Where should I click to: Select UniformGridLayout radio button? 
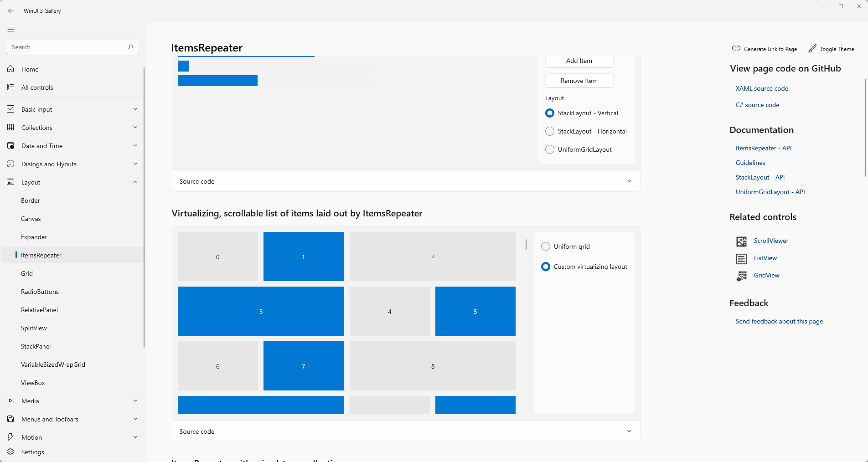pyautogui.click(x=550, y=149)
